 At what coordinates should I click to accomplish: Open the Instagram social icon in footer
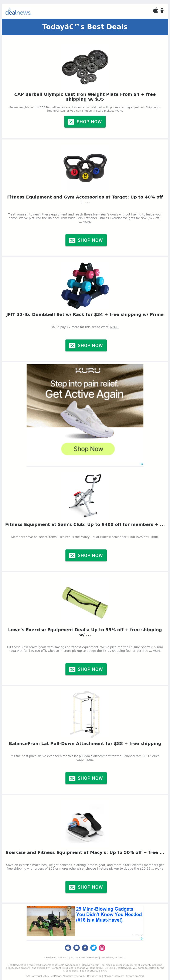point(102,948)
